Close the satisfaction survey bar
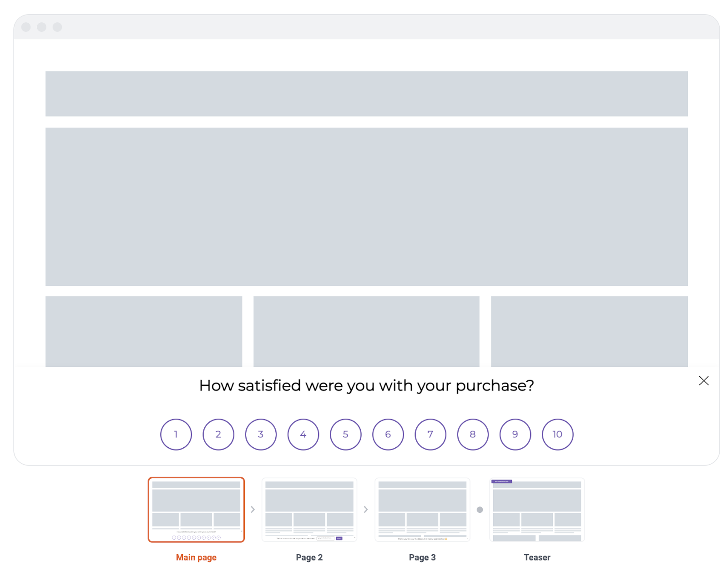 coord(703,381)
